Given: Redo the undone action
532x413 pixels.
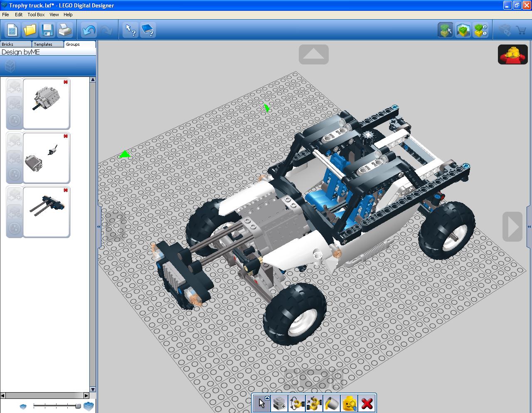Looking at the screenshot, I should tap(106, 30).
